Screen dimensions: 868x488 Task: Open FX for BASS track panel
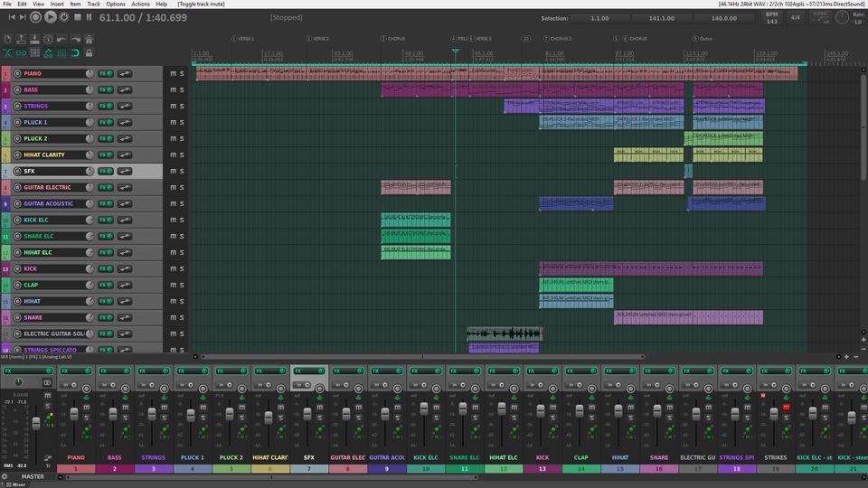click(x=105, y=89)
